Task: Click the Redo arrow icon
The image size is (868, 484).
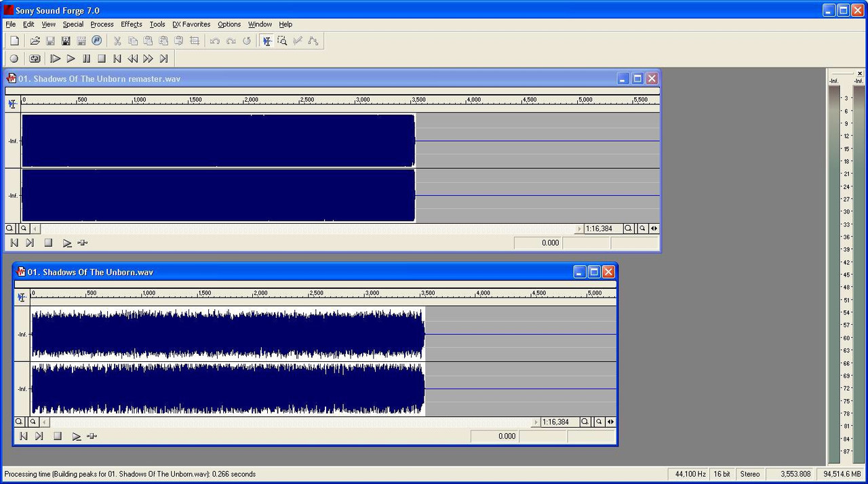Action: (231, 41)
